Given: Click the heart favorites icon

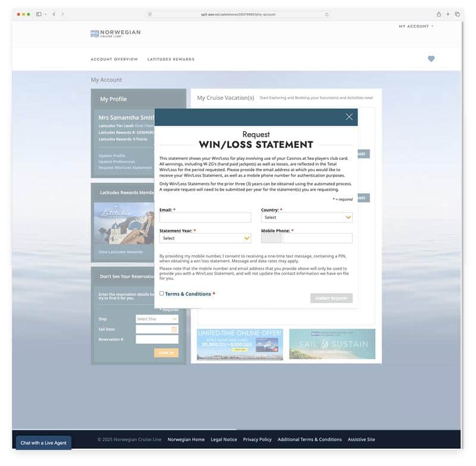Looking at the screenshot, I should (x=431, y=59).
